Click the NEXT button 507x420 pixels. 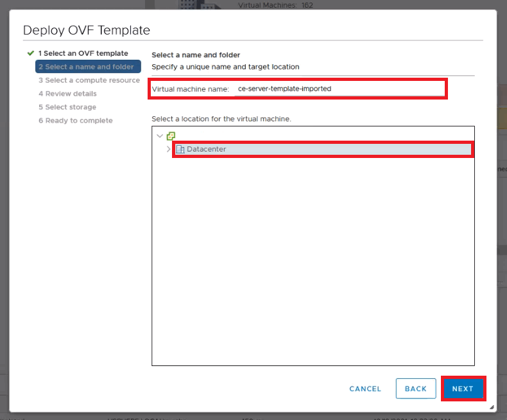pos(463,389)
